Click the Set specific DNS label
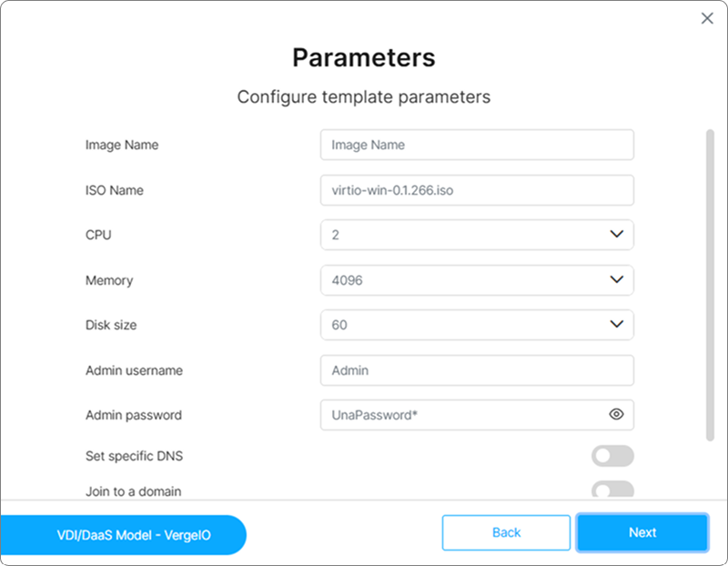This screenshot has height=566, width=728. [127, 456]
